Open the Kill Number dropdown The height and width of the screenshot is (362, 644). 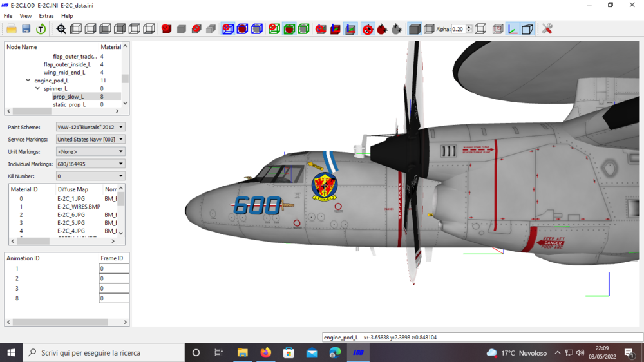click(x=90, y=176)
